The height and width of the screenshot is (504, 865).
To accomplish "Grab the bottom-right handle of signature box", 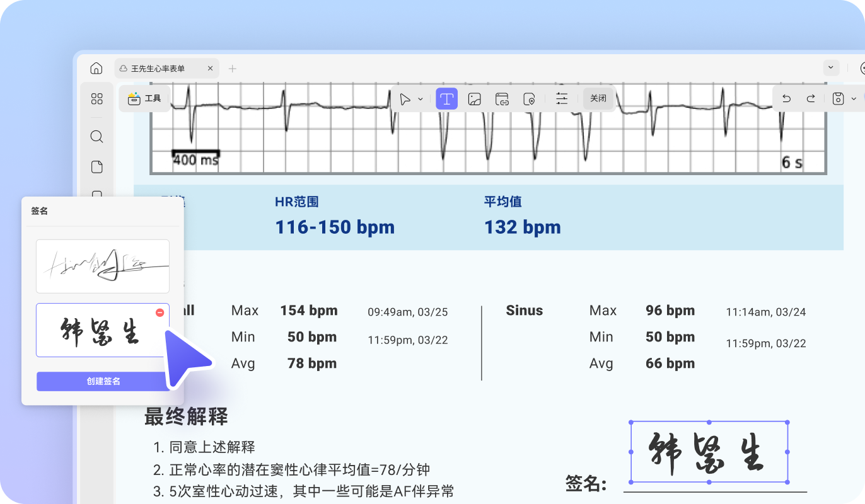I will tap(787, 482).
